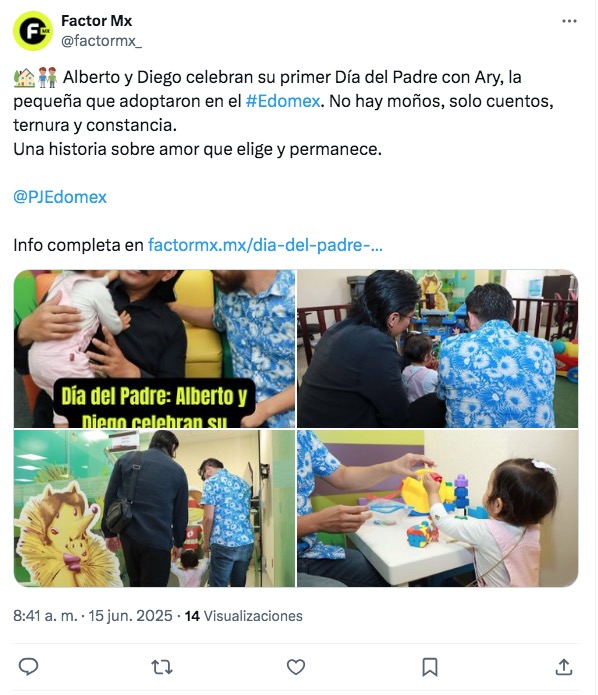Bookmark this tweet
Image resolution: width=598 pixels, height=695 pixels.
[x=430, y=667]
